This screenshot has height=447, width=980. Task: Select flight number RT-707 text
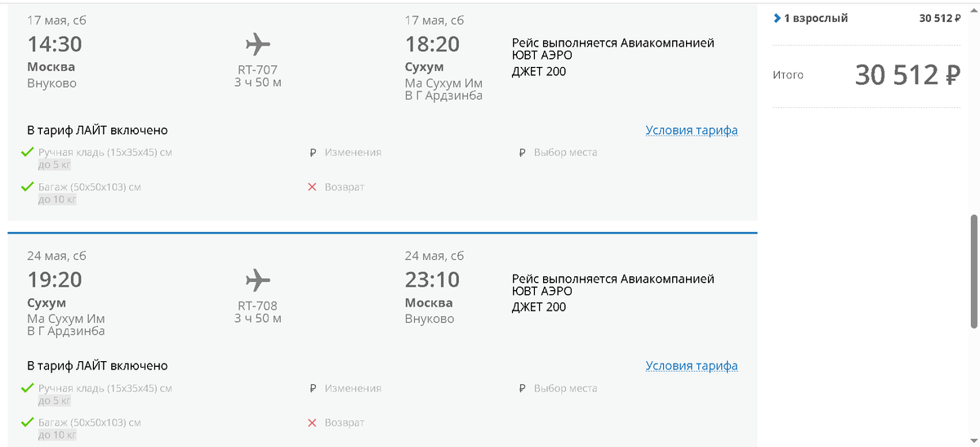pos(257,70)
